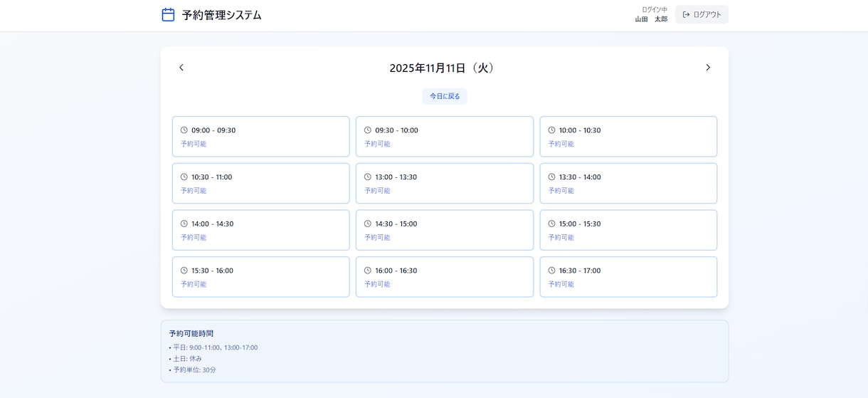Click the logout arrow icon
Screen dimensions: 868x398
pyautogui.click(x=687, y=14)
